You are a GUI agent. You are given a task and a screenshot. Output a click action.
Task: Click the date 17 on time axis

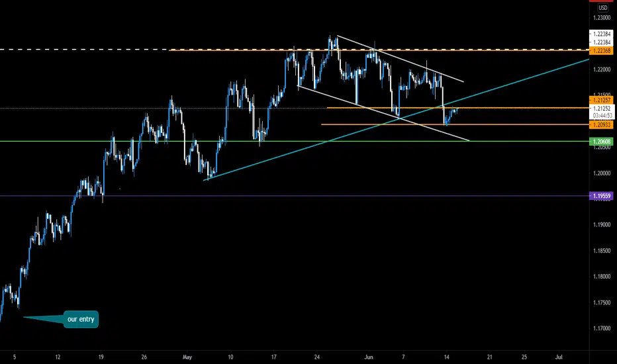pyautogui.click(x=273, y=357)
